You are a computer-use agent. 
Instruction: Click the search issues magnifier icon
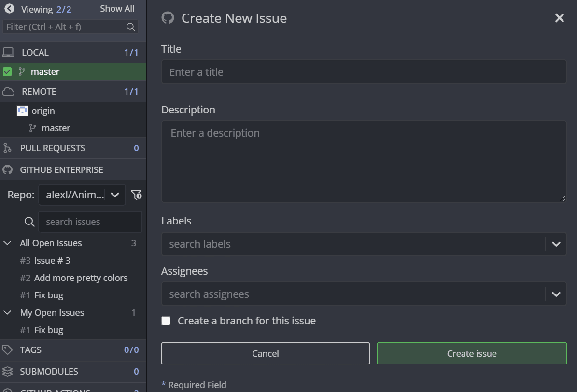tap(29, 222)
